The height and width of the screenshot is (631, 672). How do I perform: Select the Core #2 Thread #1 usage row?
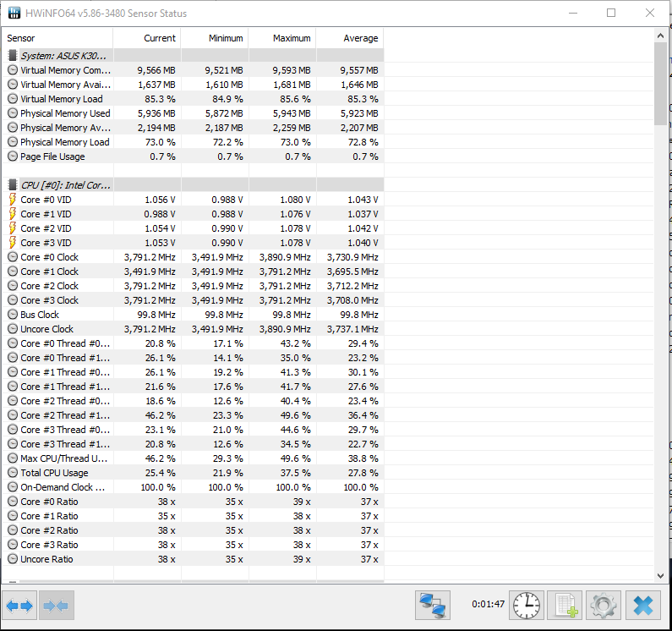pos(193,415)
